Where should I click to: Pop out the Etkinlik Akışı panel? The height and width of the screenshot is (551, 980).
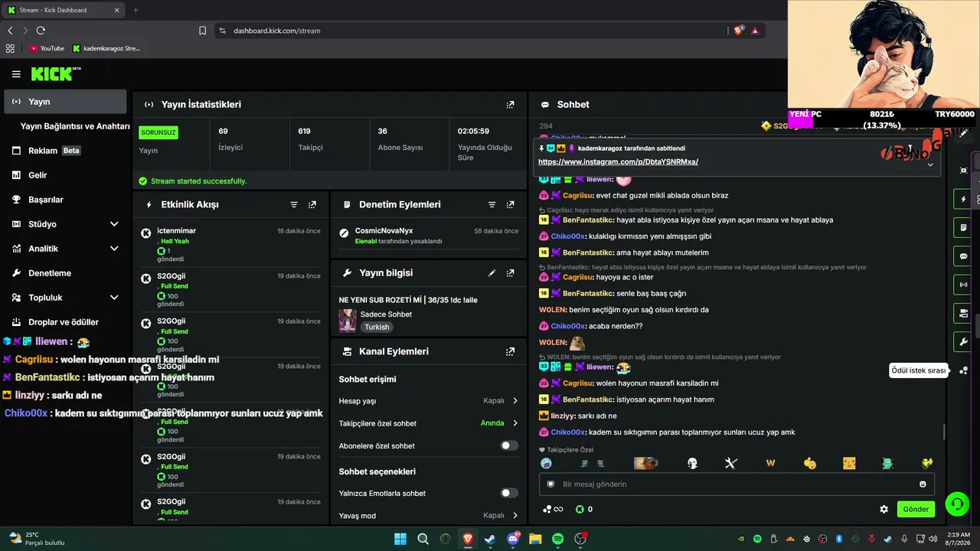pyautogui.click(x=312, y=205)
